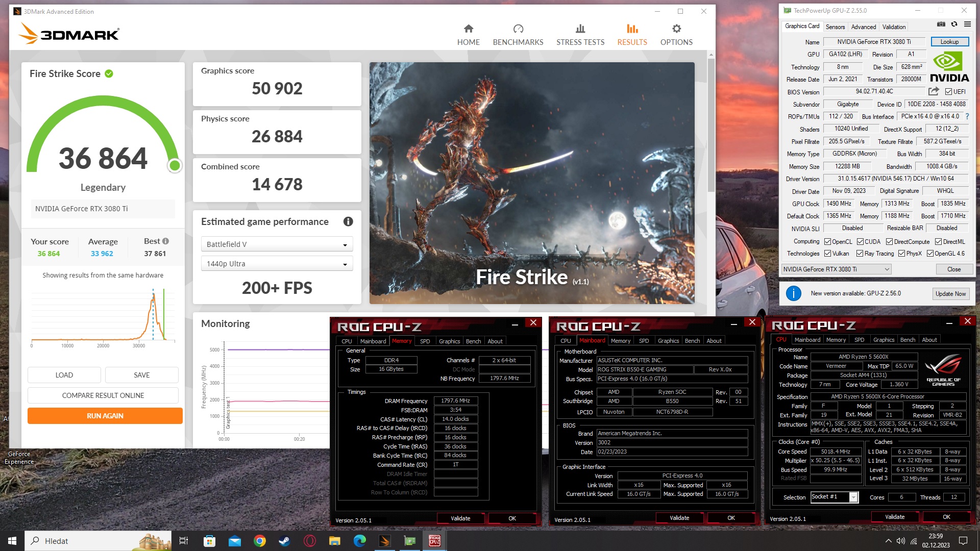Click the orange RUN AGAIN button

105,416
